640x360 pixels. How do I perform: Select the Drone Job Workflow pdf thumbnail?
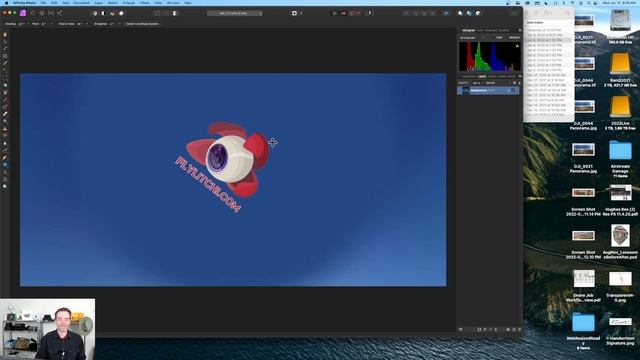[583, 279]
